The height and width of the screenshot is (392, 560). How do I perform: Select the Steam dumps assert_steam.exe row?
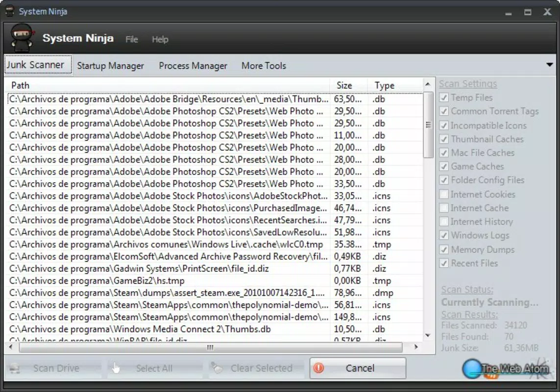215,293
